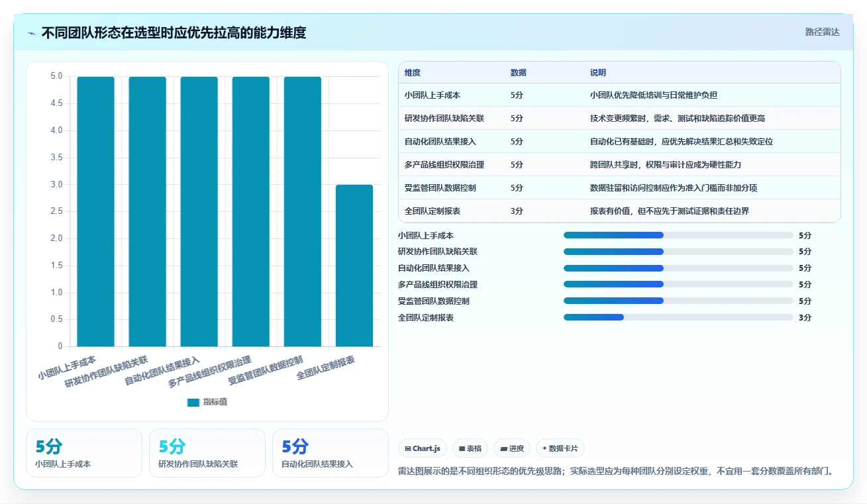Screen dimensions: 867x504
Task: Click the 3分 label beside the progress bar
Action: coord(805,318)
